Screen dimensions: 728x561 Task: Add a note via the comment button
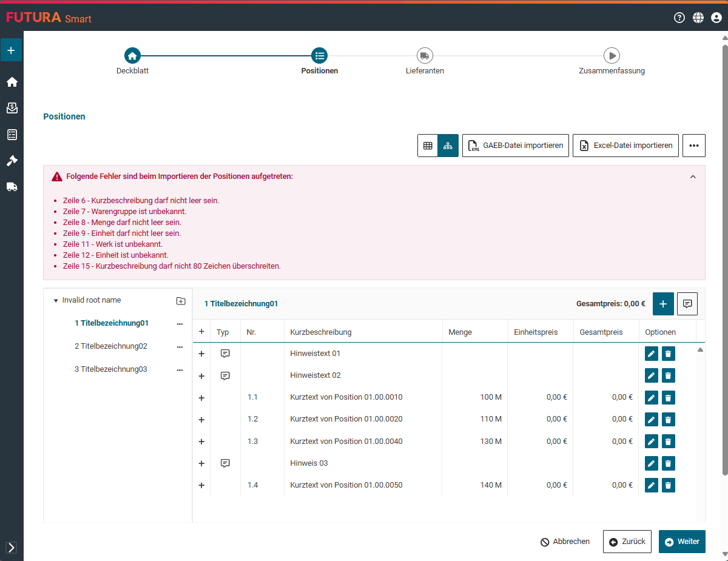pyautogui.click(x=687, y=304)
